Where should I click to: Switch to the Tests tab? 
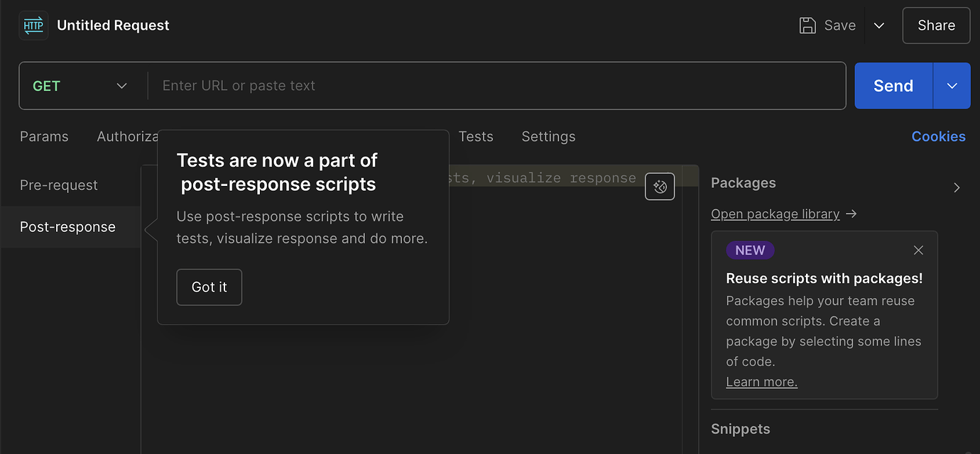click(475, 136)
